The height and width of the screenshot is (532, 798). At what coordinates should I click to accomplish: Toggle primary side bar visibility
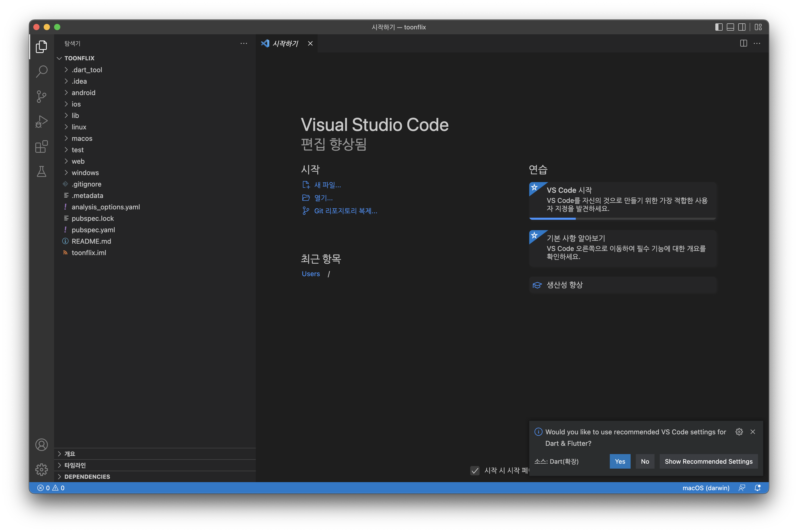[719, 27]
